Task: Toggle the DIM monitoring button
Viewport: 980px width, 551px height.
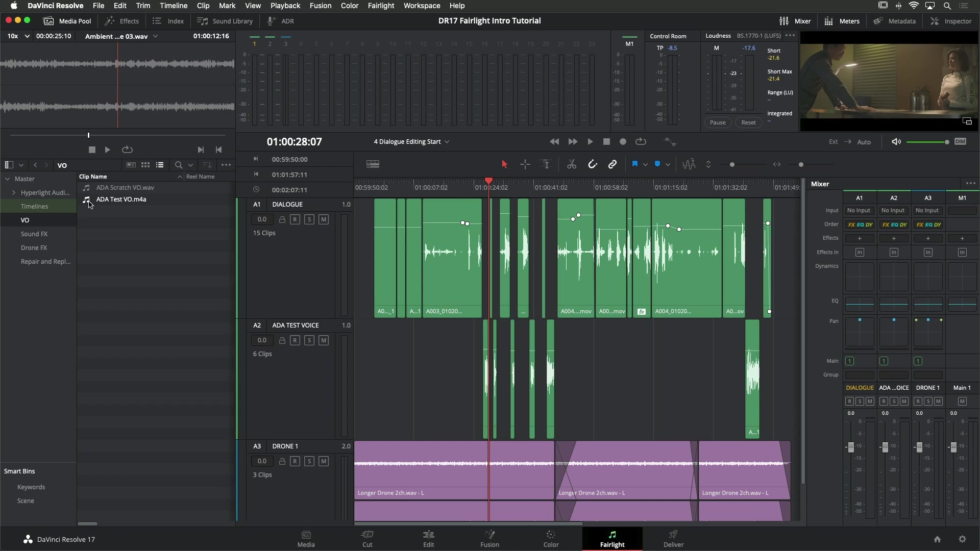Action: pos(960,142)
